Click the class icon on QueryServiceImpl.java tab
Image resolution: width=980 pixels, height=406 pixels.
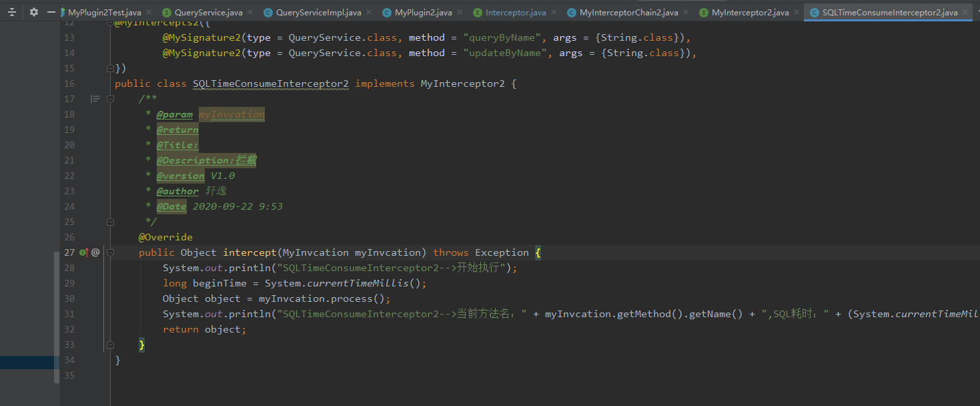coord(268,13)
